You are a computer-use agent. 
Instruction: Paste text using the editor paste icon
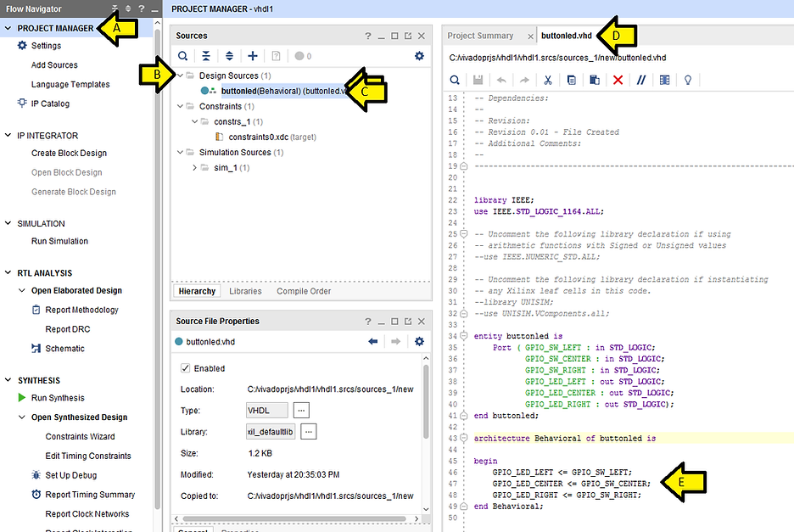[x=596, y=79]
